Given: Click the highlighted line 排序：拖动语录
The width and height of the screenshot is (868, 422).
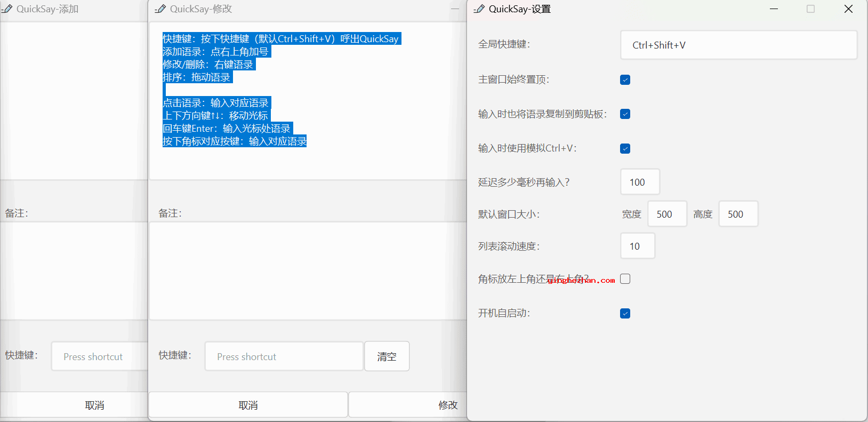Looking at the screenshot, I should (197, 77).
